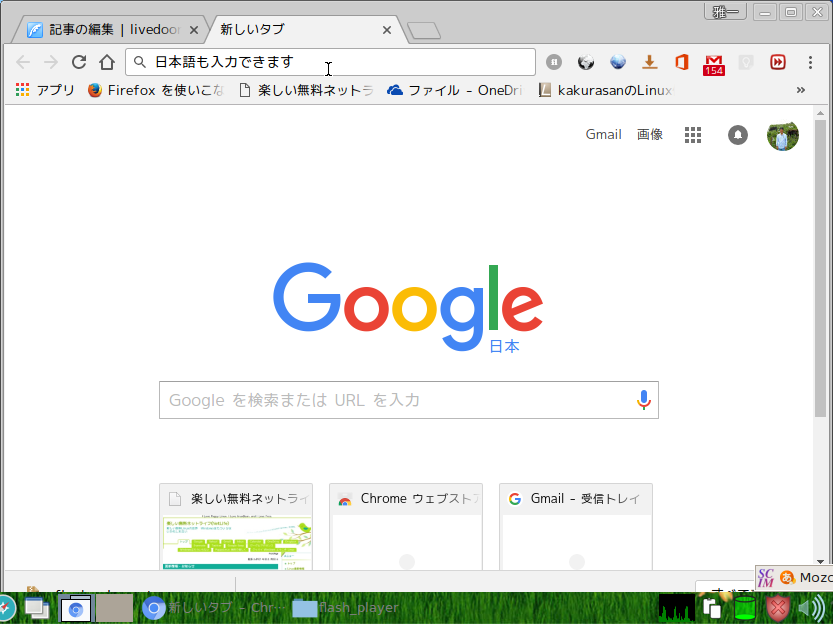This screenshot has height=624, width=833.
Task: Open the dark globe extension icon
Action: [x=585, y=62]
